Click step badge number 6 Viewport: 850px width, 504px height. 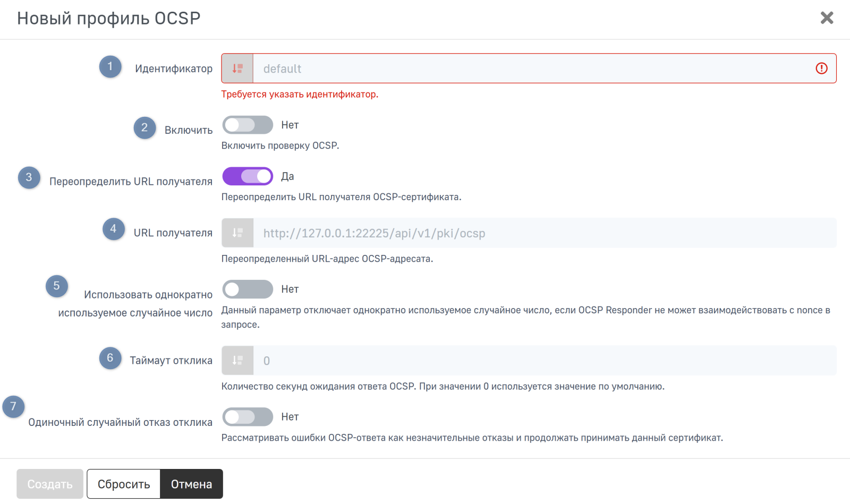coord(110,358)
